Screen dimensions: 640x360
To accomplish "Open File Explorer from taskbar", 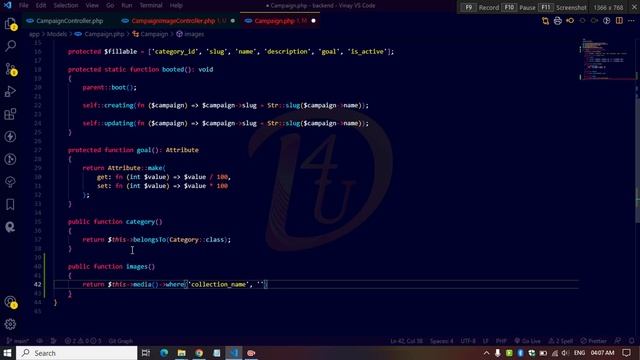I will (x=182, y=353).
